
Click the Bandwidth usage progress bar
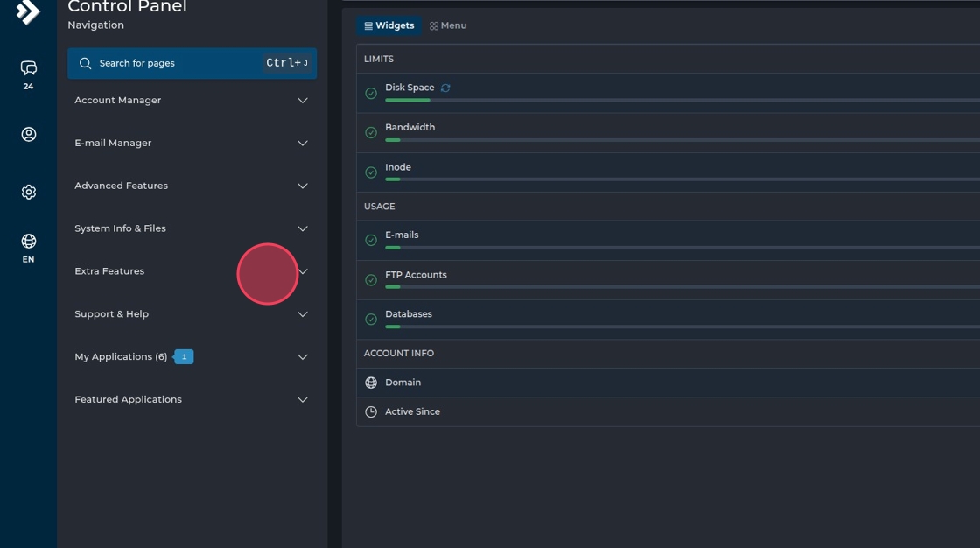(x=682, y=140)
